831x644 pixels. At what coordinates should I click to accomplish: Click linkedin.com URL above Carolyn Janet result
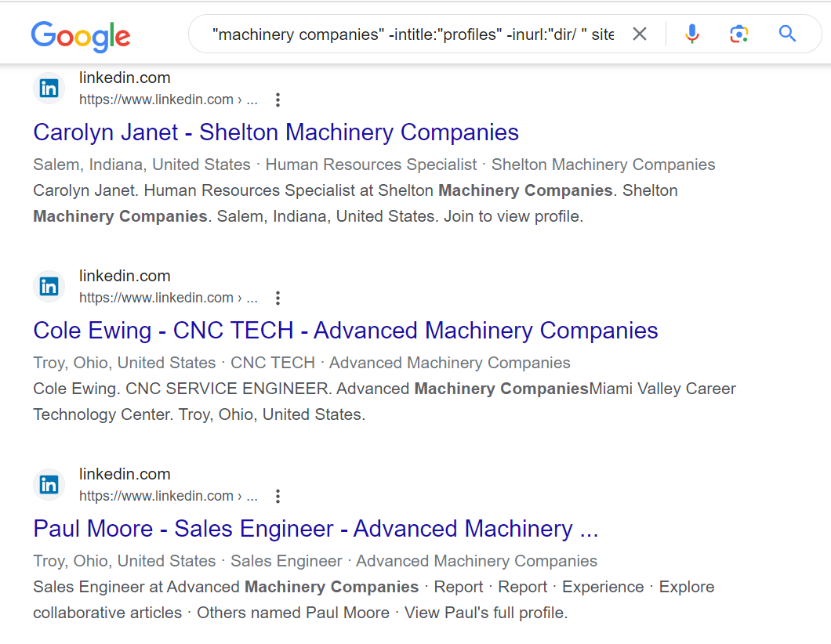click(x=169, y=99)
